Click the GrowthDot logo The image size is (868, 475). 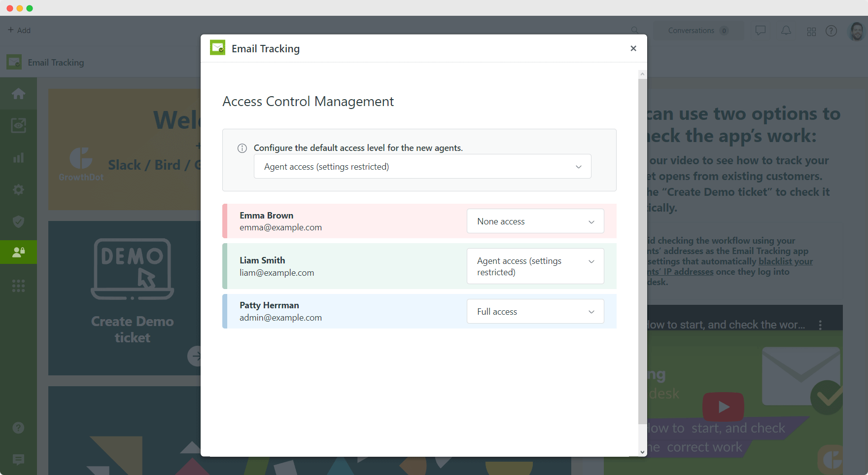coord(81,165)
